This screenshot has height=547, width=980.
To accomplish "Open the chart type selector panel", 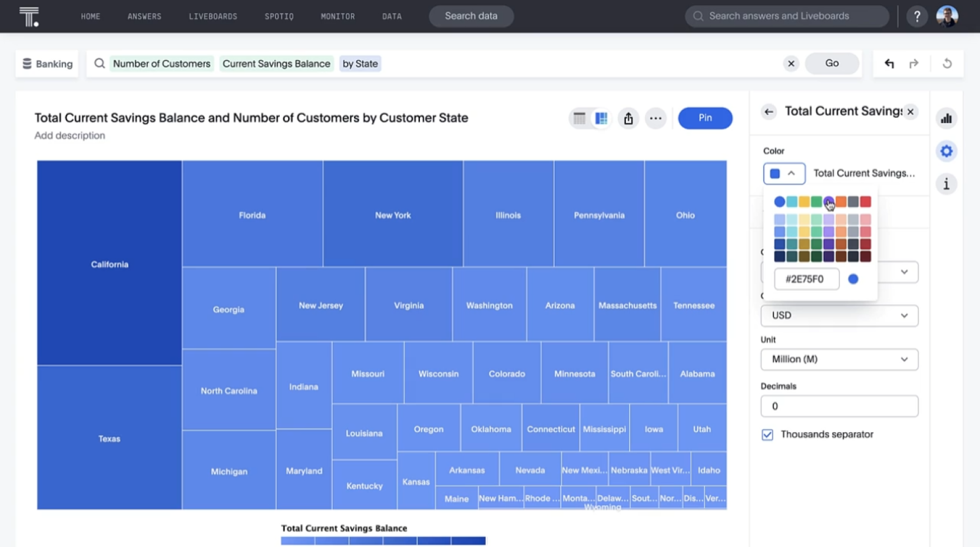I will pyautogui.click(x=946, y=118).
